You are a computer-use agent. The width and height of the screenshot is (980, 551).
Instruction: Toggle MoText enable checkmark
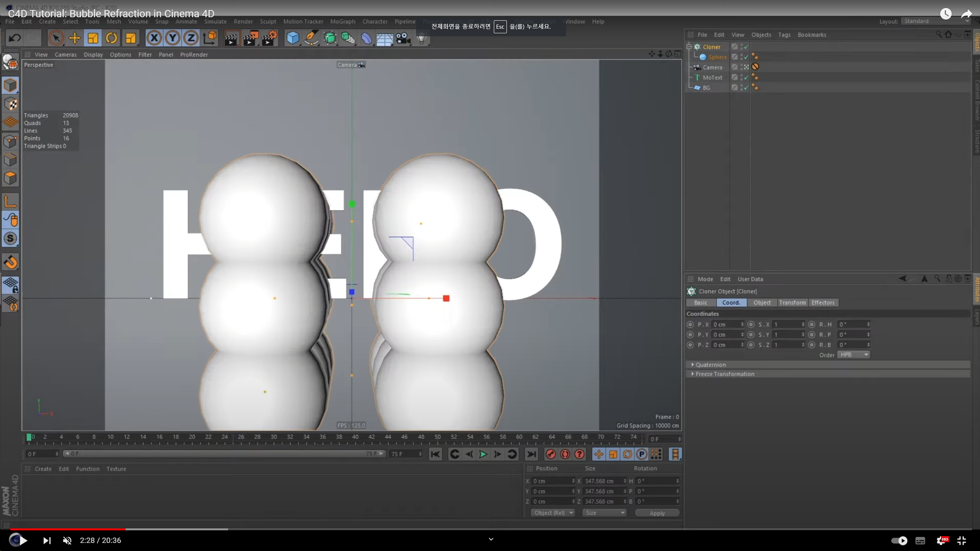coord(746,77)
